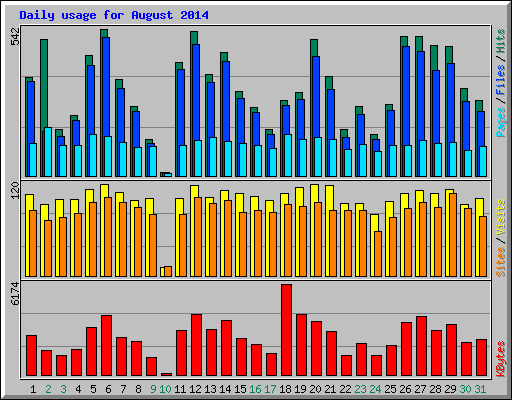Click the blue Files bar for day 6
The image size is (512, 400).
tap(107, 87)
